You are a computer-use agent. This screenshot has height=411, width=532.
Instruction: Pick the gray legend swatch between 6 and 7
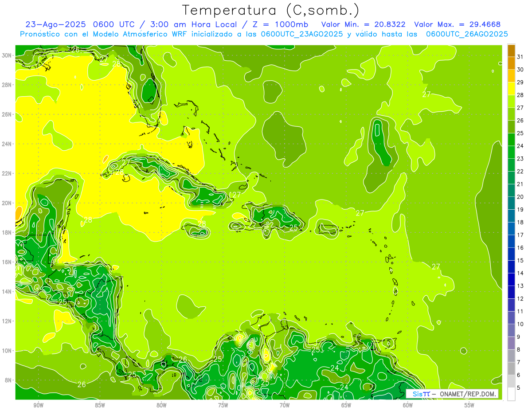pyautogui.click(x=511, y=368)
